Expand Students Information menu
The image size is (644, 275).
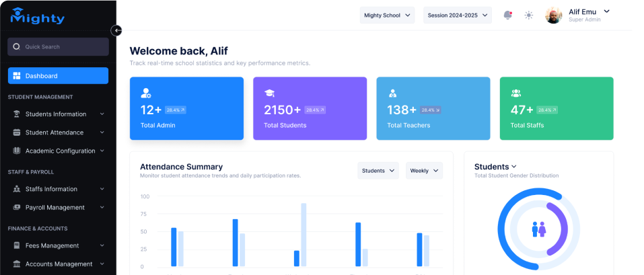pos(58,114)
